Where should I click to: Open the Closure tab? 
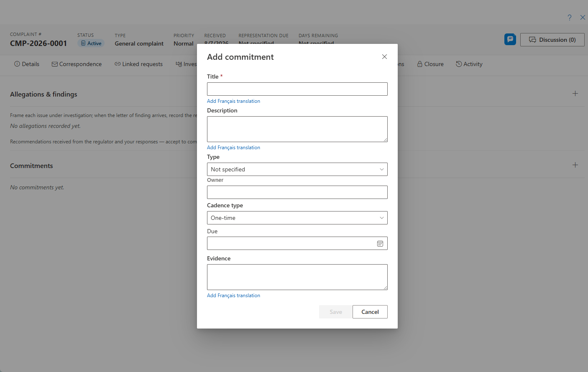430,64
